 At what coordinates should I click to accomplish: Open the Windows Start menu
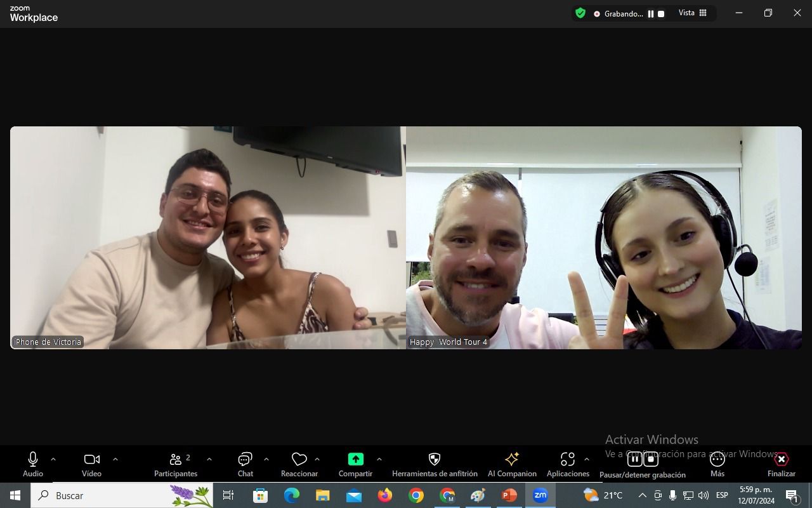pos(15,495)
